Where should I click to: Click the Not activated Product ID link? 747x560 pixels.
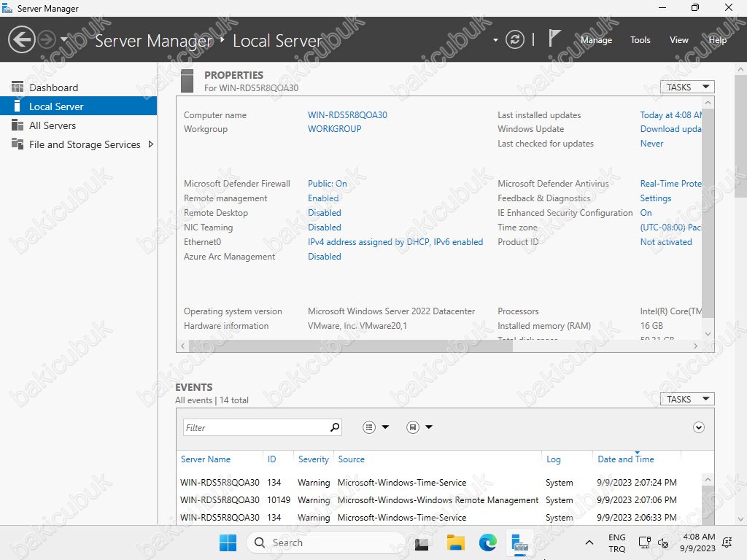point(666,242)
